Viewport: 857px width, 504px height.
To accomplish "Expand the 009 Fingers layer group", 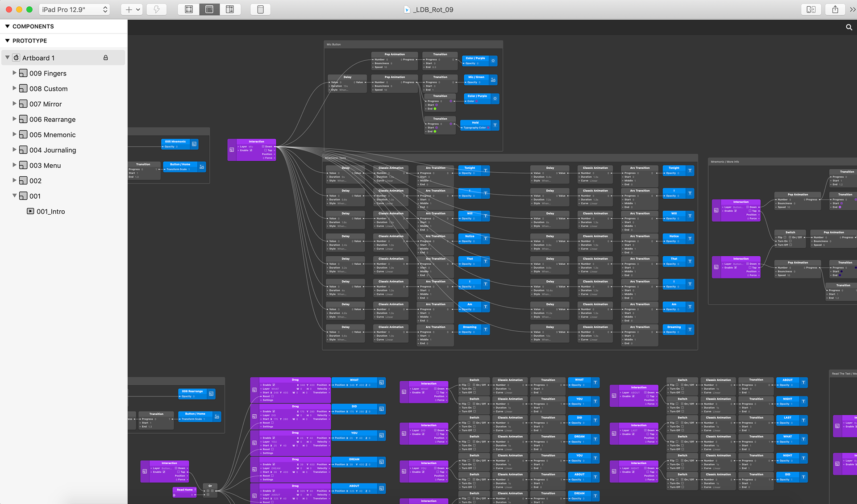I will pyautogui.click(x=14, y=73).
